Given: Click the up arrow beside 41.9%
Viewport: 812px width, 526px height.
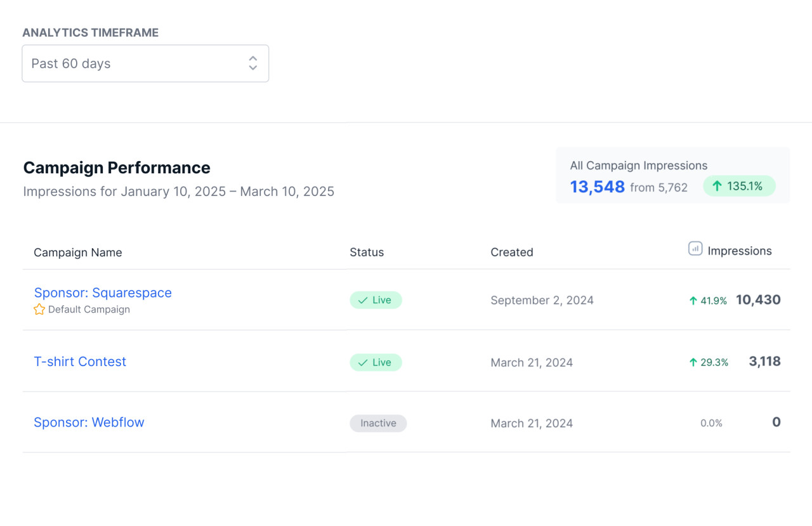Looking at the screenshot, I should [693, 301].
